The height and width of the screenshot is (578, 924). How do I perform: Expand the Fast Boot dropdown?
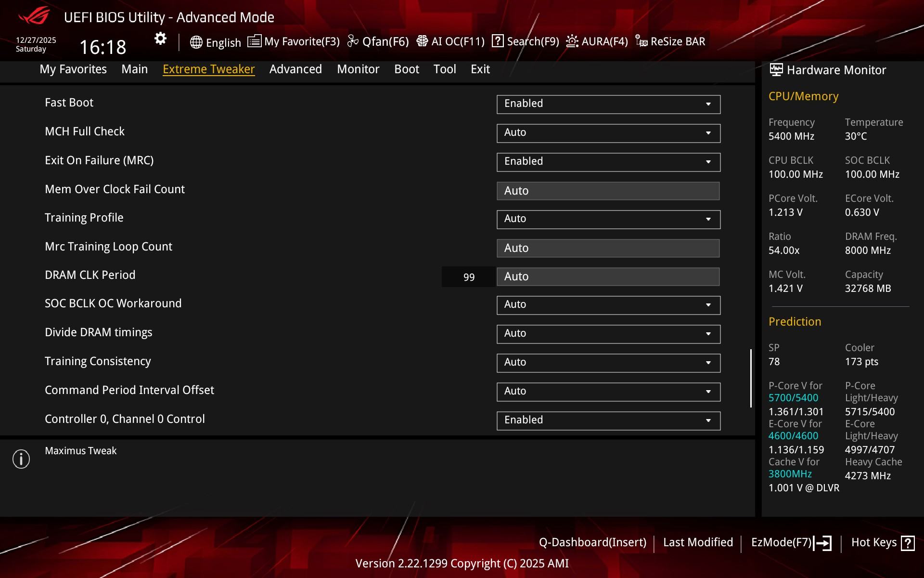pos(608,104)
